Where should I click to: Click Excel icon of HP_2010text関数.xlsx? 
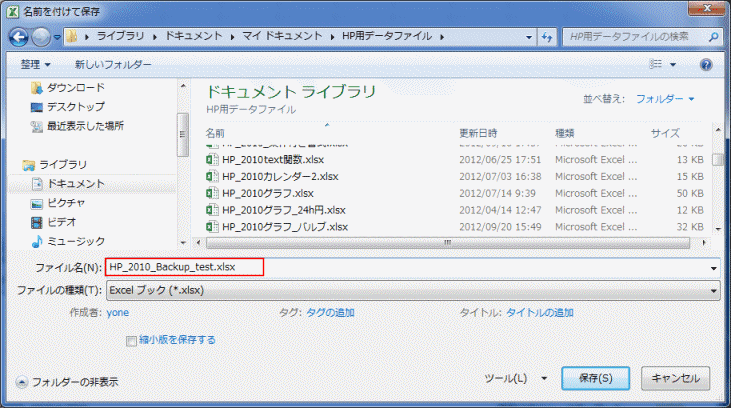tap(212, 159)
